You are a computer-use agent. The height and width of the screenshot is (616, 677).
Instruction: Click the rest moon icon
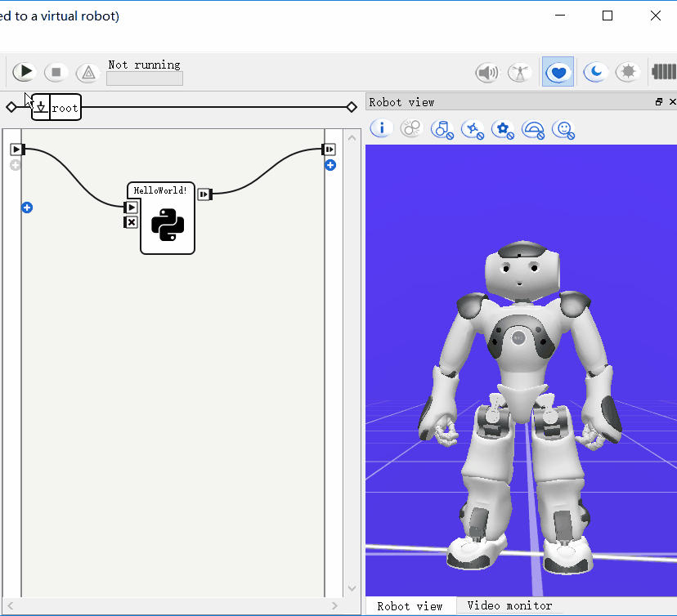pyautogui.click(x=595, y=73)
